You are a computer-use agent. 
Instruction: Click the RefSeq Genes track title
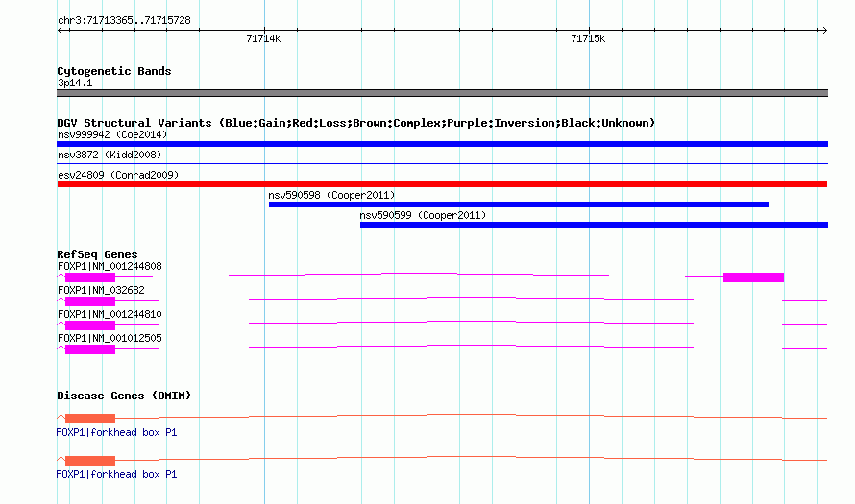[97, 254]
